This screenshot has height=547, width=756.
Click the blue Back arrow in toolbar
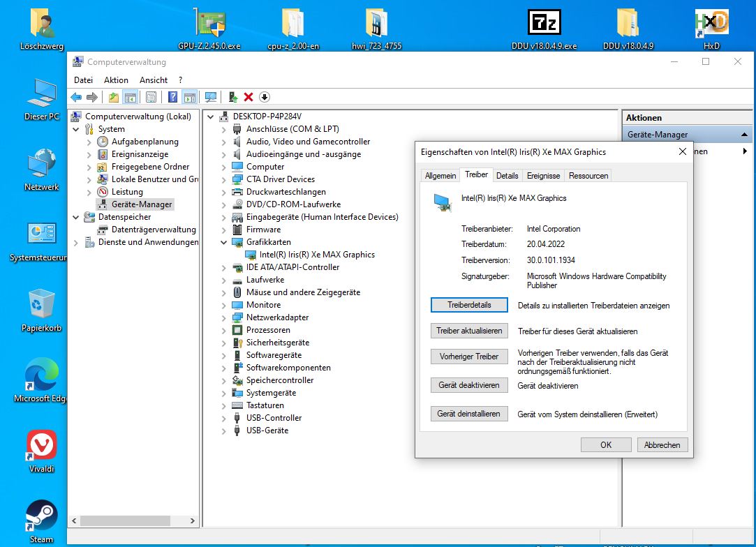coord(76,98)
